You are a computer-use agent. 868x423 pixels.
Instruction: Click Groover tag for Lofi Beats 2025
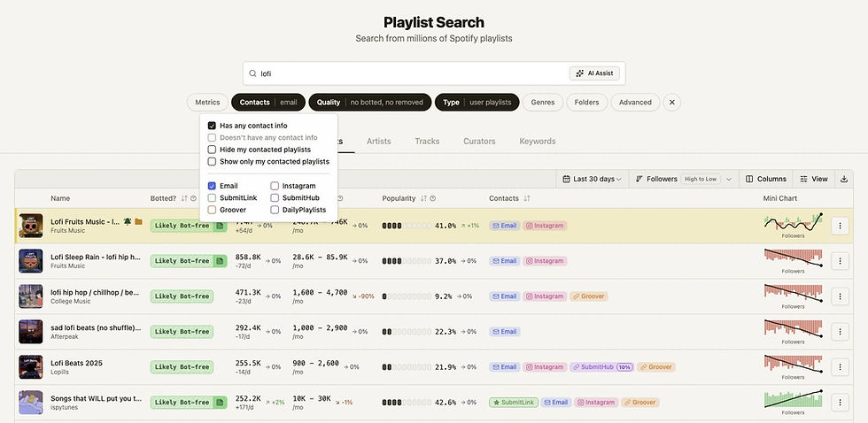click(x=656, y=367)
